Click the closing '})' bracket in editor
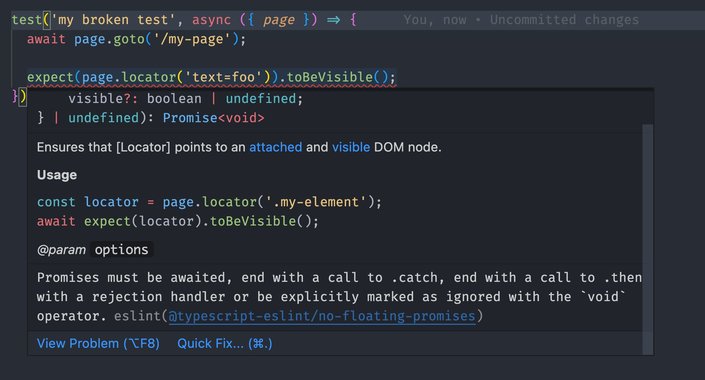 (x=20, y=96)
